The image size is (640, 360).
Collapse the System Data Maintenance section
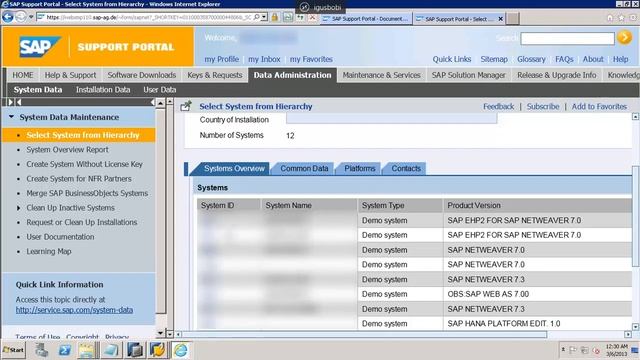coord(11,117)
